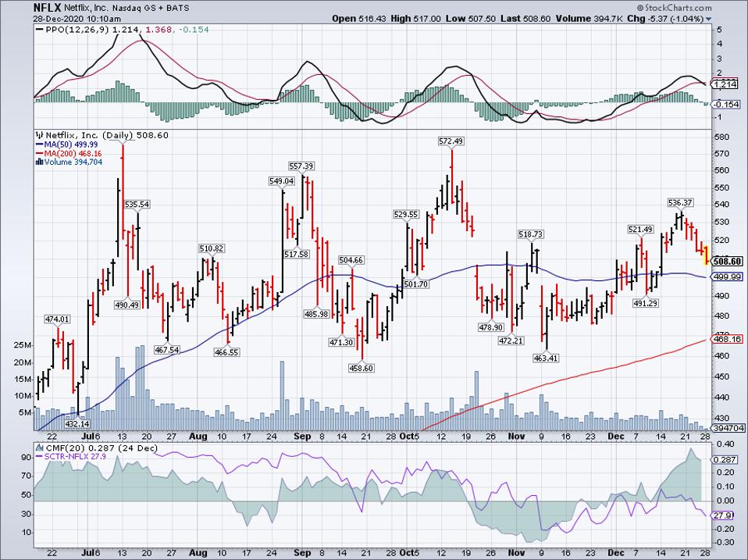Screen dimensions: 748x560
Task: Click the Low 507.50 value in the header
Action: click(x=471, y=19)
